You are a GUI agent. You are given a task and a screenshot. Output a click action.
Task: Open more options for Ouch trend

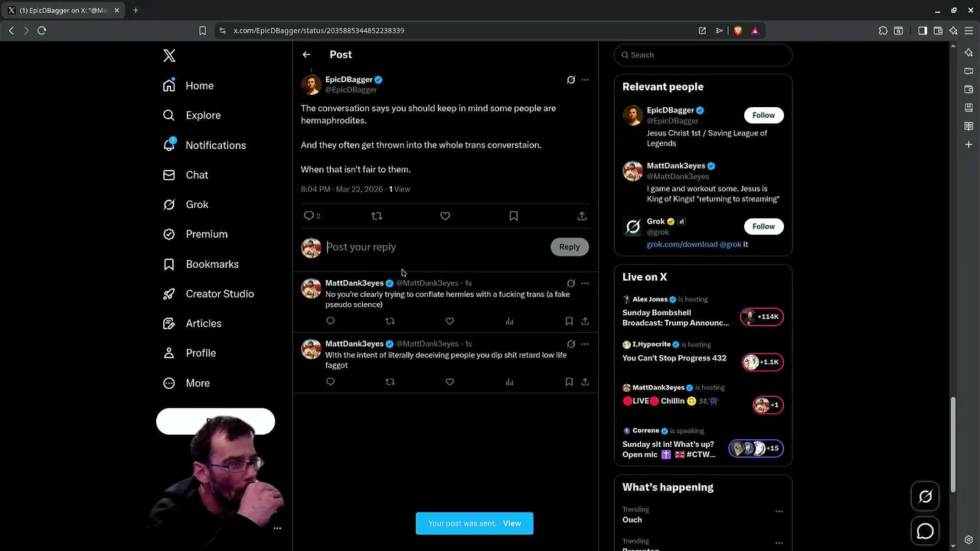click(x=779, y=511)
